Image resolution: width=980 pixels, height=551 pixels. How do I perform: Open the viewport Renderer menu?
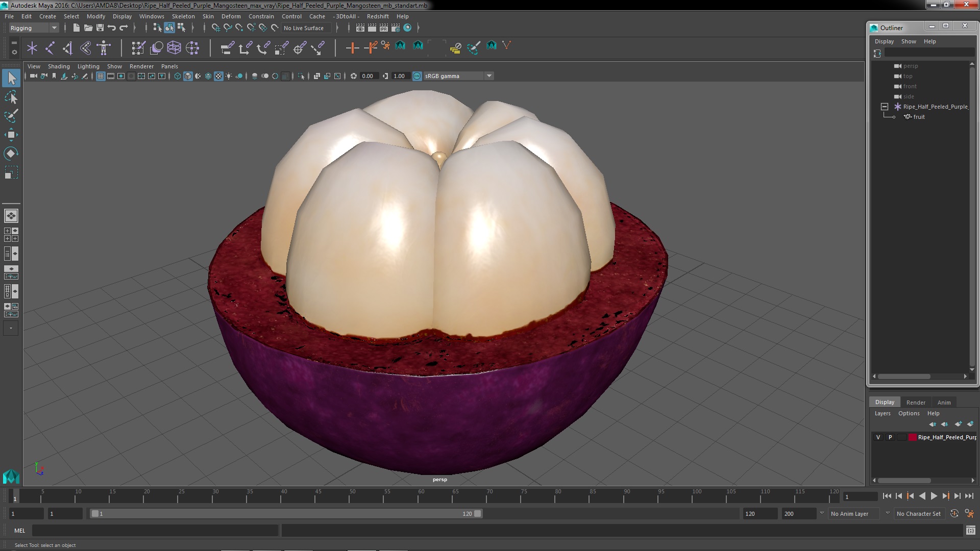pos(141,66)
